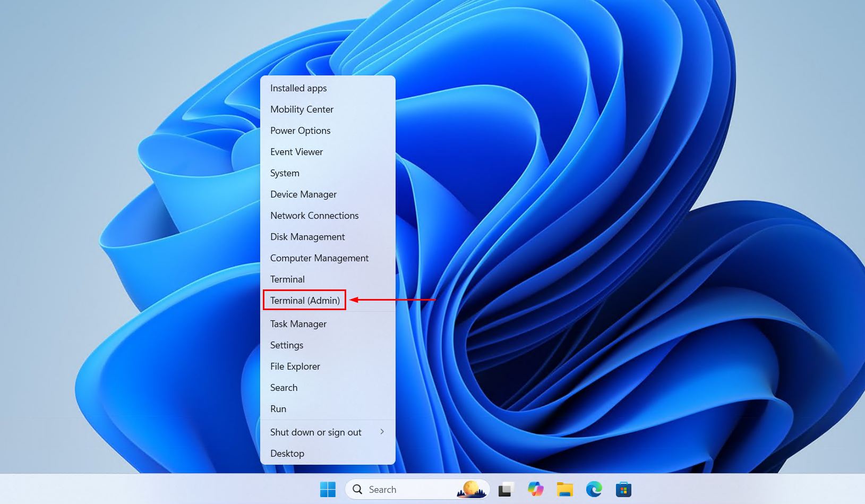Open File Explorer taskbar icon

(564, 489)
